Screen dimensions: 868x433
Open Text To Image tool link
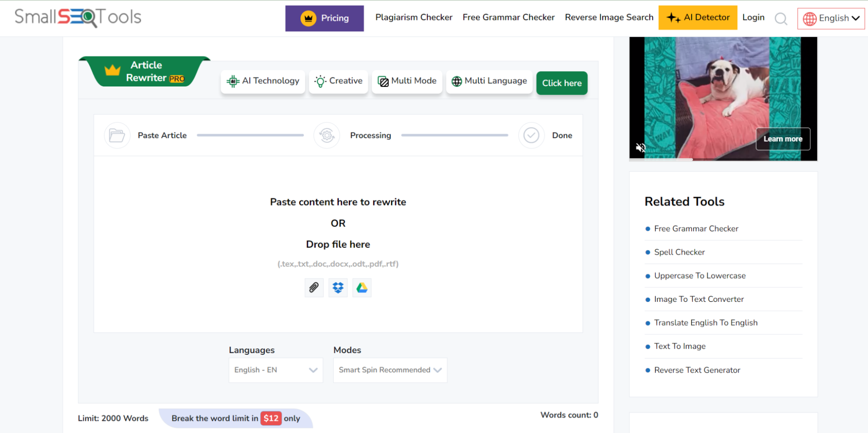[680, 346]
